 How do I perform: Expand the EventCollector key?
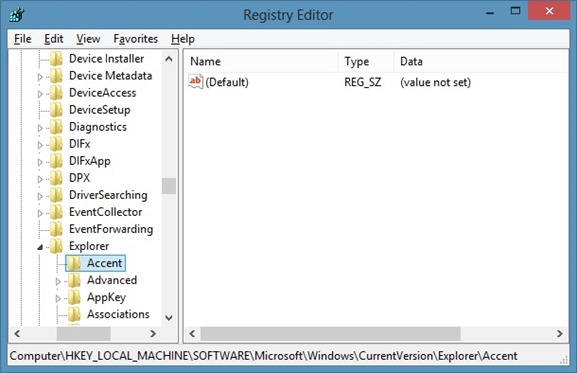click(x=40, y=213)
